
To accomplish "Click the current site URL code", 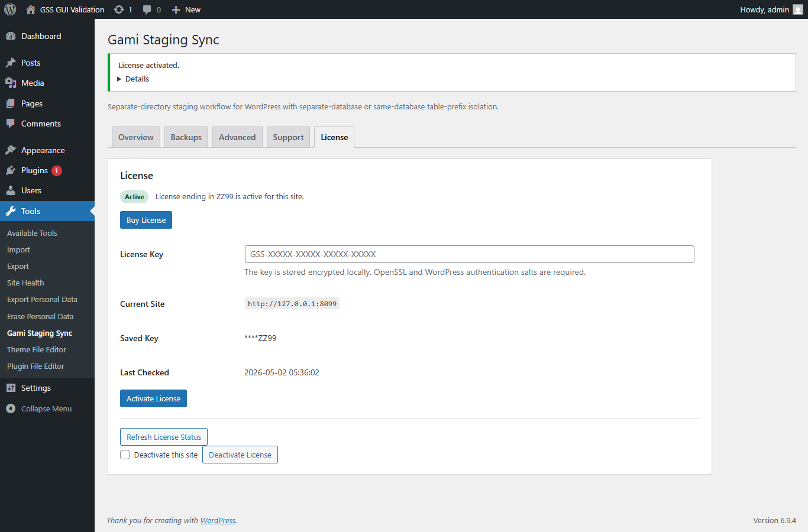I will [x=292, y=304].
